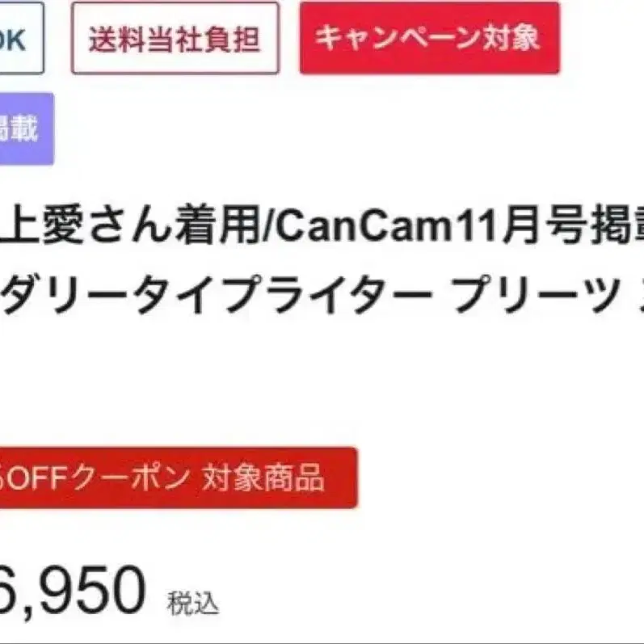This screenshot has height=644, width=644.
Task: Click the 税込 tax-included label
Action: point(192,603)
